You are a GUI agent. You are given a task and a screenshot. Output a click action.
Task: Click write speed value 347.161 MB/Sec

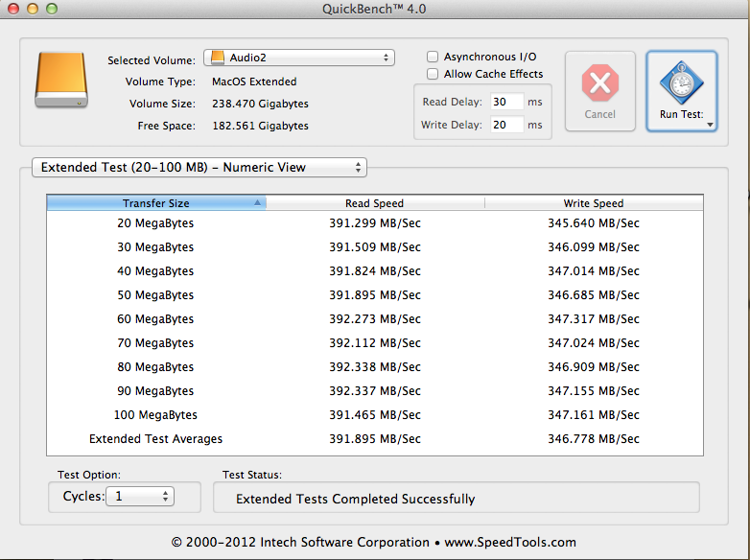click(594, 414)
